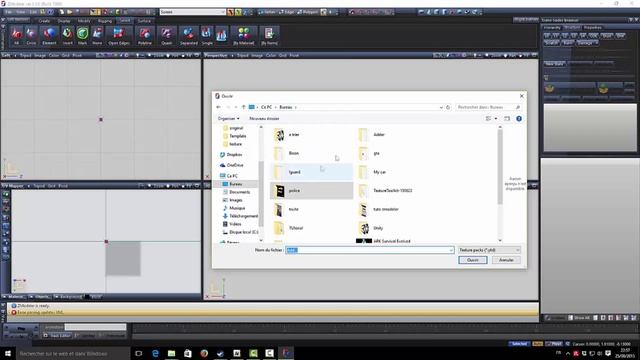Choose the Polyline selection tool
The height and width of the screenshot is (360, 640).
point(144,36)
